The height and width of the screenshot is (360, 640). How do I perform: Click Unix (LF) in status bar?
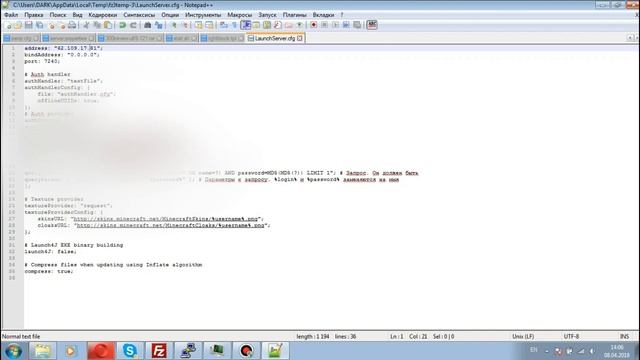523,337
